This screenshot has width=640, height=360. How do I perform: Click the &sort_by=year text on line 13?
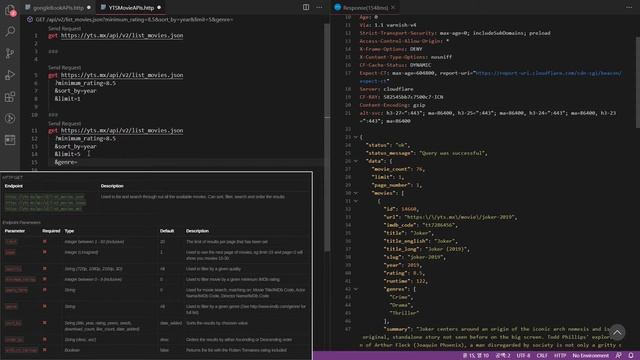76,146
